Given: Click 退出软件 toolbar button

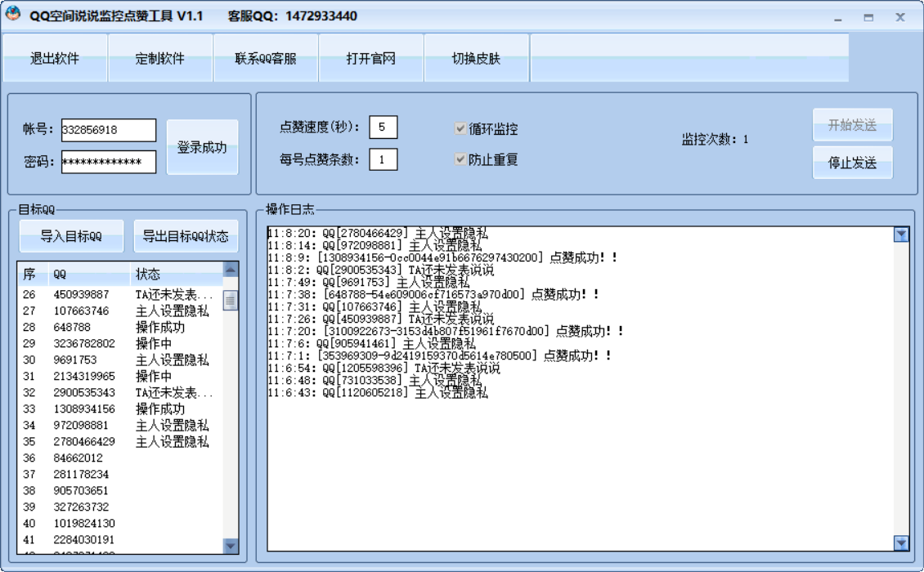Looking at the screenshot, I should pyautogui.click(x=55, y=58).
